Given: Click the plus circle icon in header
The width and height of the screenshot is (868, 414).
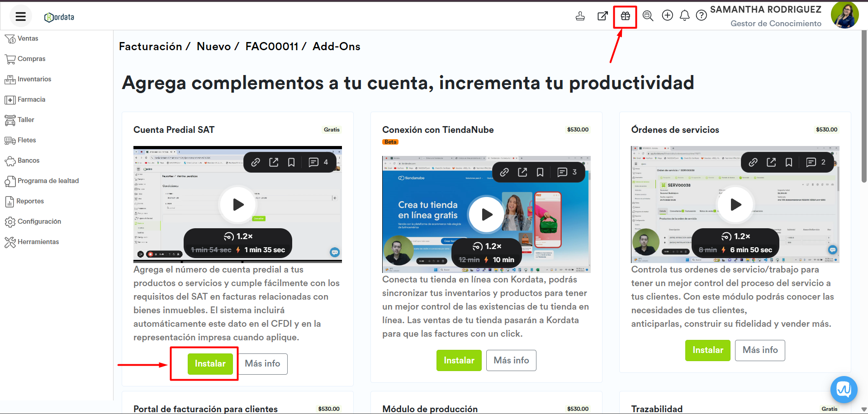Looking at the screenshot, I should (x=667, y=16).
